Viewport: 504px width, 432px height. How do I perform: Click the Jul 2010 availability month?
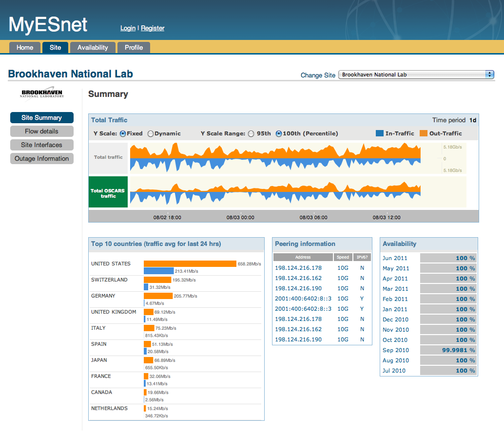pyautogui.click(x=394, y=371)
